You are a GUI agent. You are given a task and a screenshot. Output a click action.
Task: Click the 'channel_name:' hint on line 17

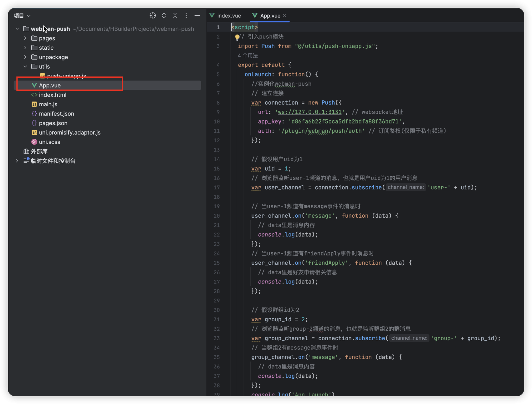coord(406,188)
